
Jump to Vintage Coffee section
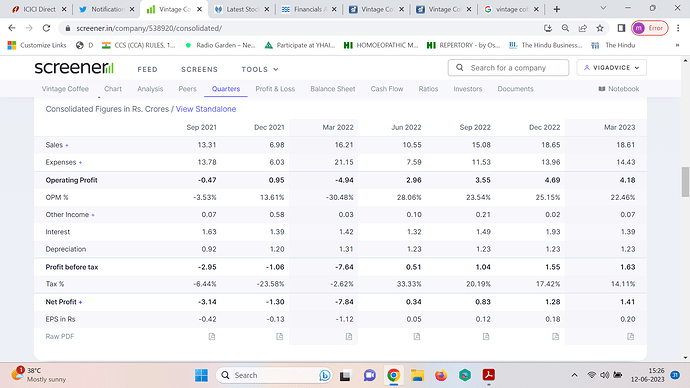click(x=65, y=89)
